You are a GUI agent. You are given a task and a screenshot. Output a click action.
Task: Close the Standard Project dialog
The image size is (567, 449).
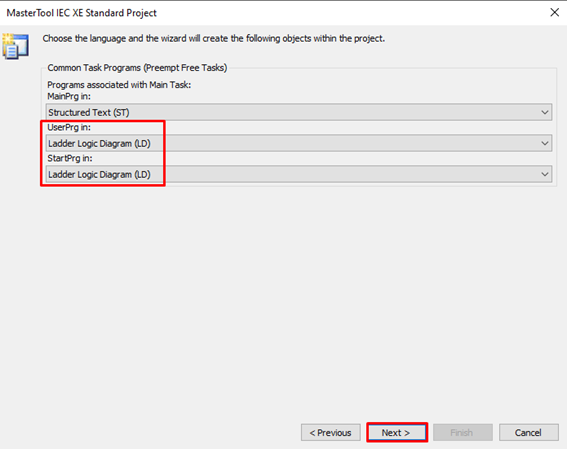(x=554, y=12)
